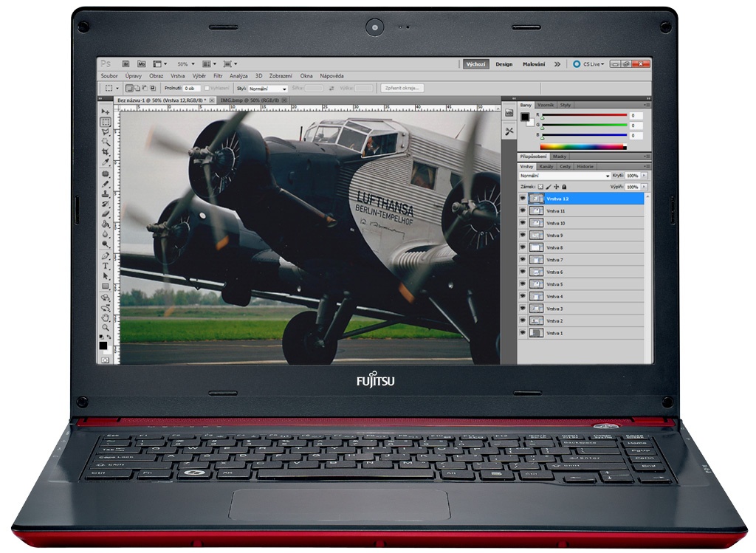The height and width of the screenshot is (553, 756).
Task: Select the Move tool
Action: pyautogui.click(x=105, y=111)
